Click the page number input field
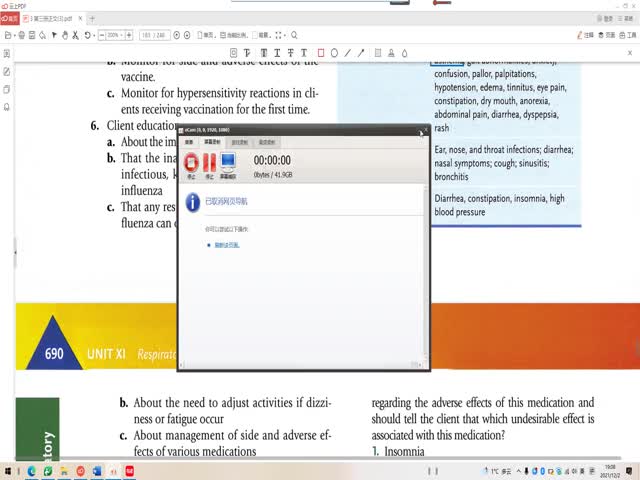The height and width of the screenshot is (480, 640). click(x=154, y=35)
